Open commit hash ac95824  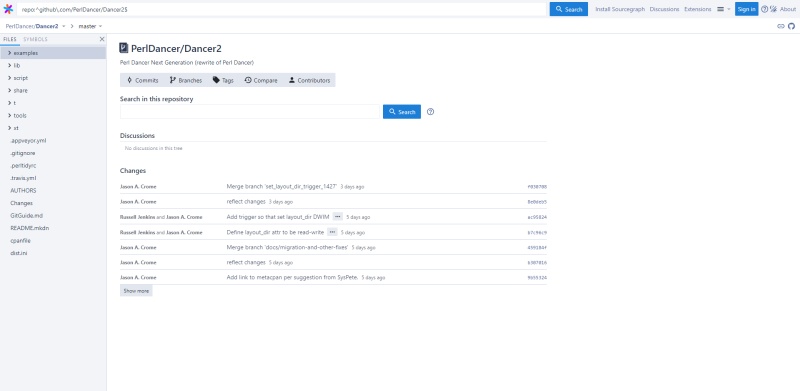(x=537, y=217)
